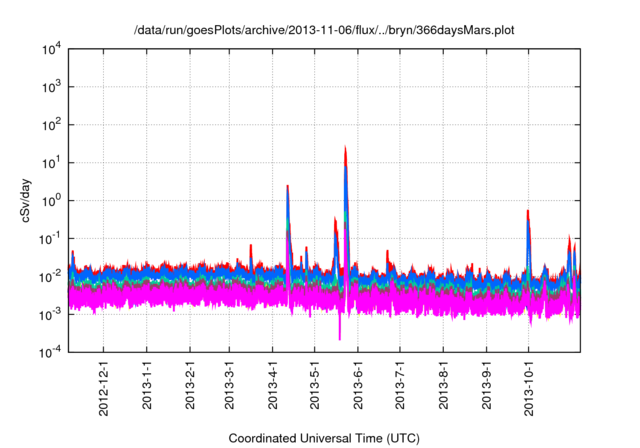
Task: Click the 2013-1-1 x-axis tick label
Action: coord(147,385)
